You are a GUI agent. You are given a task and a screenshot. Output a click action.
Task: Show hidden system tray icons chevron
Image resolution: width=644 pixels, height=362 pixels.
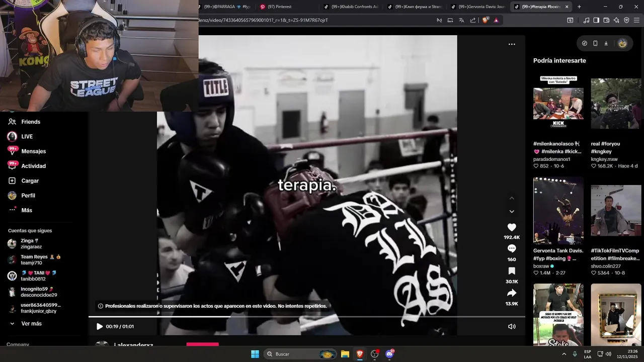[x=564, y=354]
